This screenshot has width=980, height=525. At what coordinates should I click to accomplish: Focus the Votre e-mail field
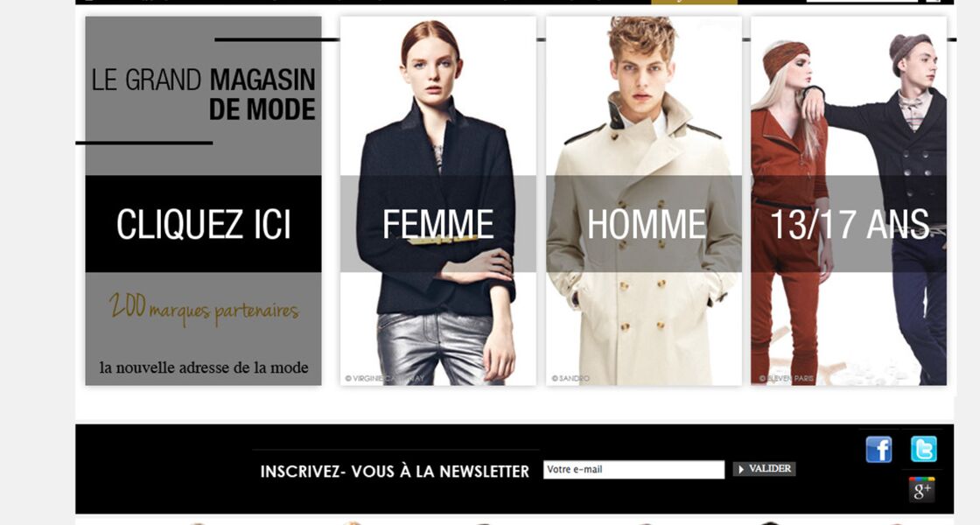pyautogui.click(x=633, y=469)
